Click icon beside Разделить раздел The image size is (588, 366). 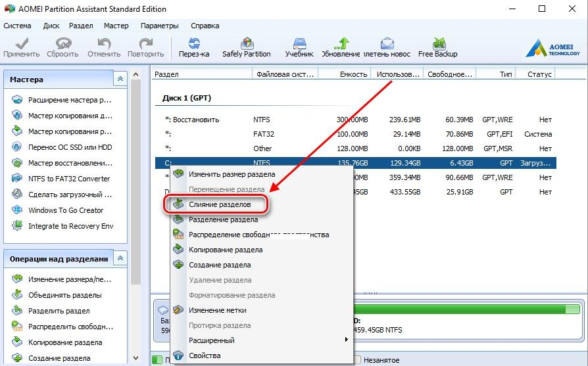tap(17, 311)
